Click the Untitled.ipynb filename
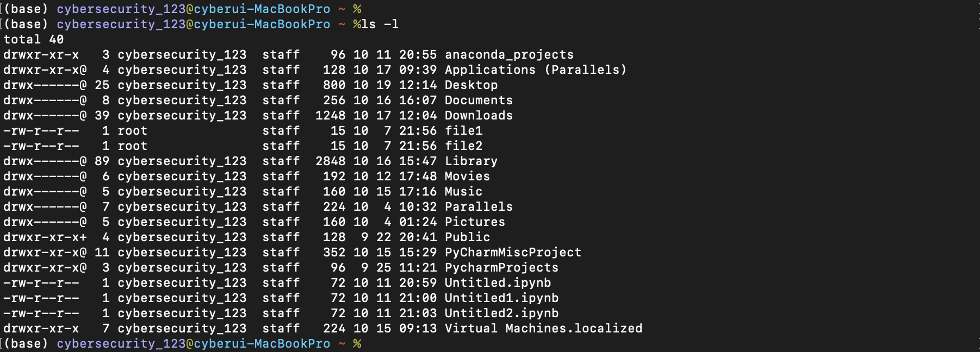The width and height of the screenshot is (980, 352). point(498,283)
